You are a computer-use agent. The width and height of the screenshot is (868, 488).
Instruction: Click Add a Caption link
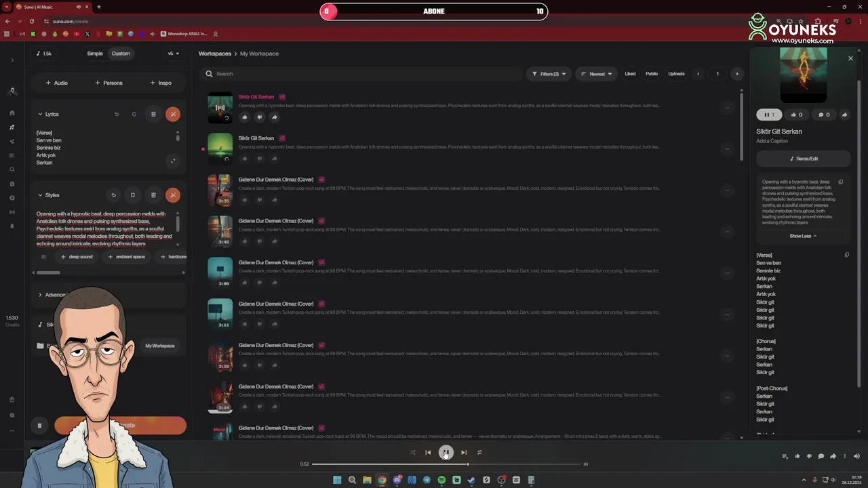tap(772, 141)
